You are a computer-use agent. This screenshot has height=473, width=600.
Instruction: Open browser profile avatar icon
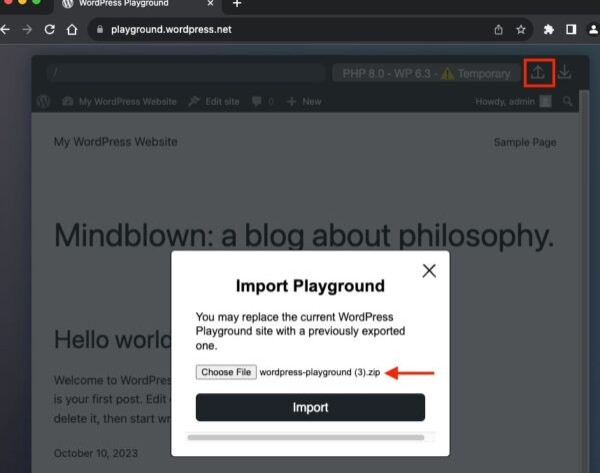click(593, 29)
